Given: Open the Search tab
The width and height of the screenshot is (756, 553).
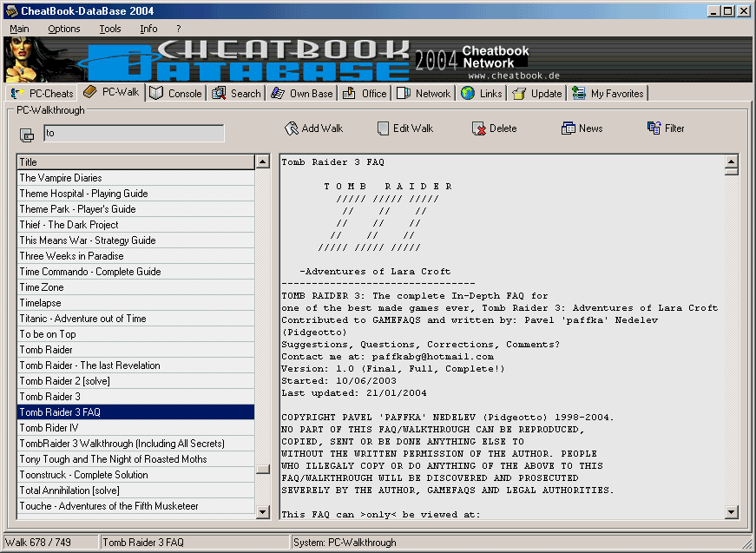Looking at the screenshot, I should pyautogui.click(x=235, y=94).
